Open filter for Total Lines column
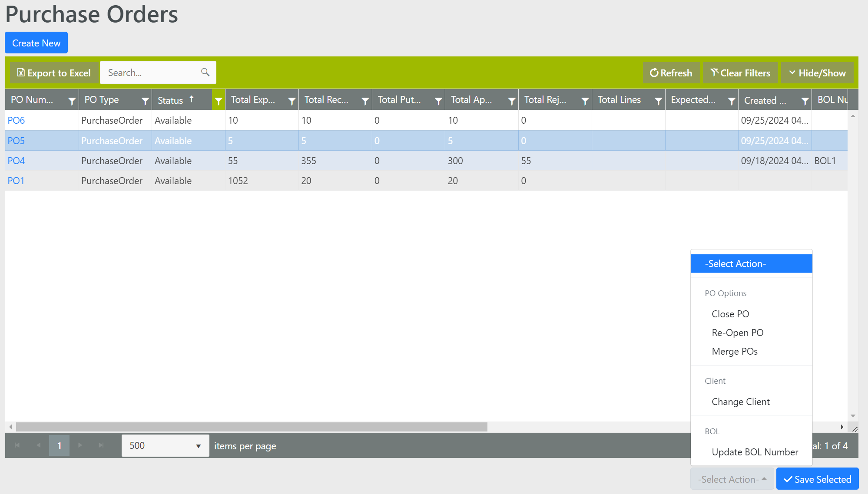The width and height of the screenshot is (868, 494). coord(658,101)
